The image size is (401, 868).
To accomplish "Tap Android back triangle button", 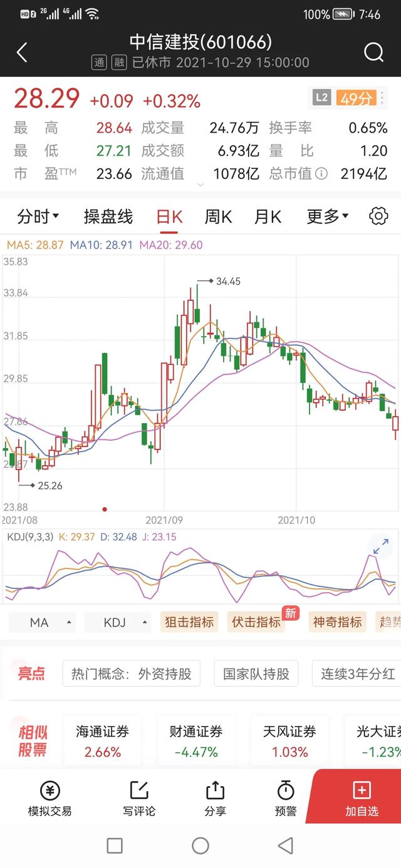I will click(x=286, y=846).
